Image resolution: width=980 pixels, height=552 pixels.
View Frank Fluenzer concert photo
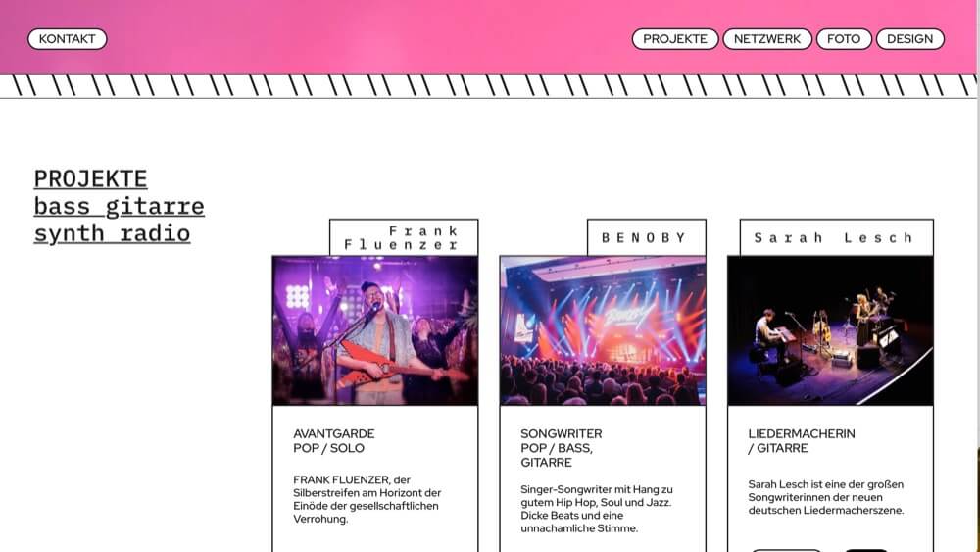(375, 330)
